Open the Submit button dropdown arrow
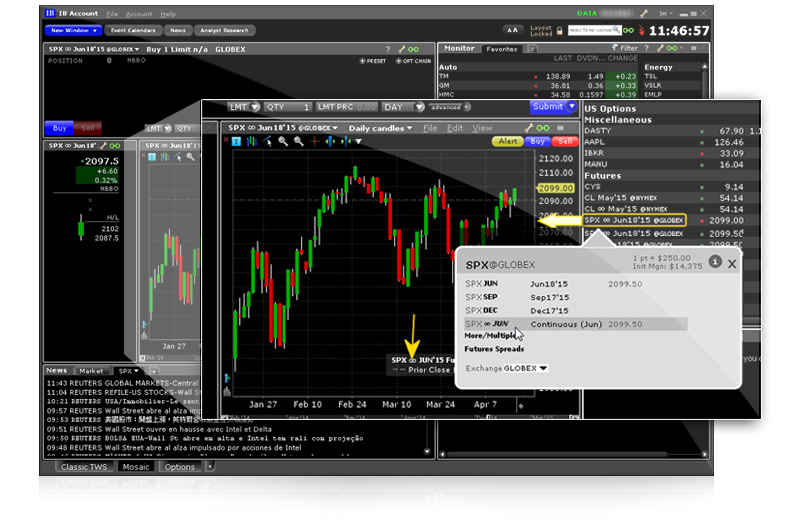Viewport: 800px width, 520px height. click(x=572, y=107)
